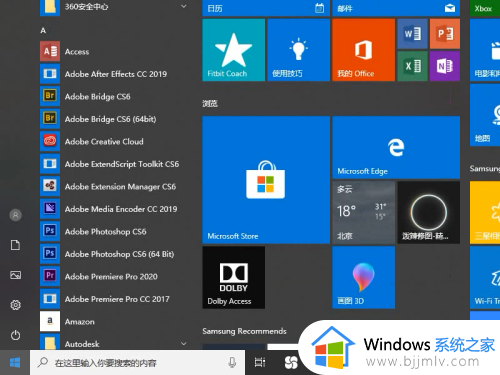Open Amazon from the app list
Screen dimensions: 500x375
pos(113,321)
